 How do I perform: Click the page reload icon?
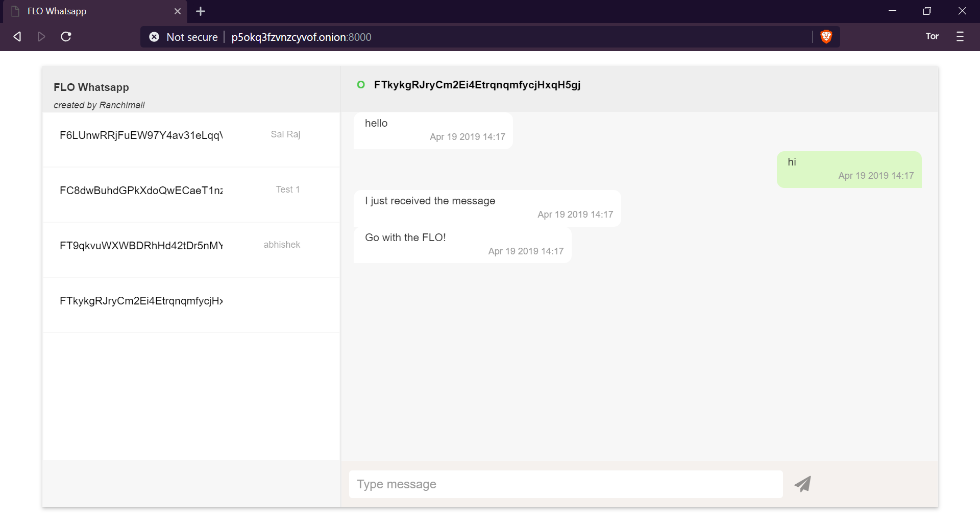[66, 36]
